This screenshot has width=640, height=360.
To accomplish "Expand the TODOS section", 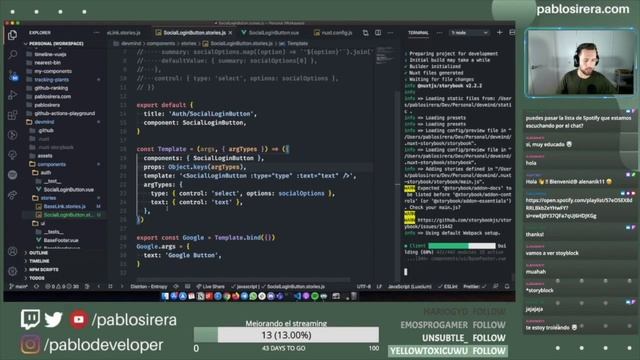I will click(36, 278).
